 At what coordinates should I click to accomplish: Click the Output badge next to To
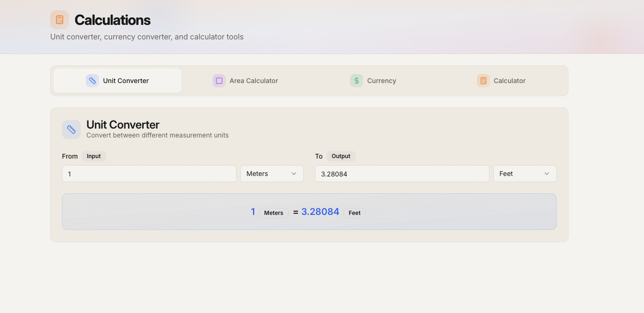[341, 156]
